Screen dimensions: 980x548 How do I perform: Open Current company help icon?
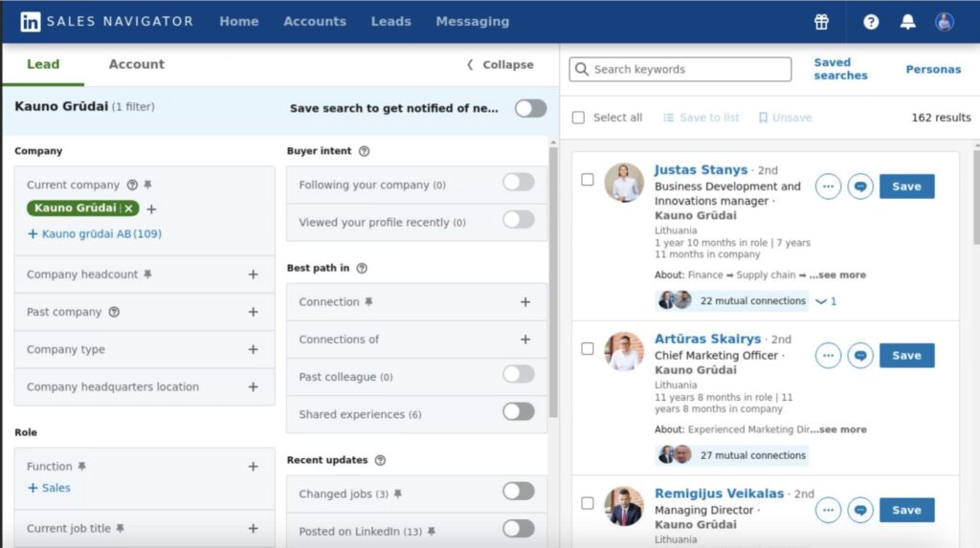pos(132,185)
